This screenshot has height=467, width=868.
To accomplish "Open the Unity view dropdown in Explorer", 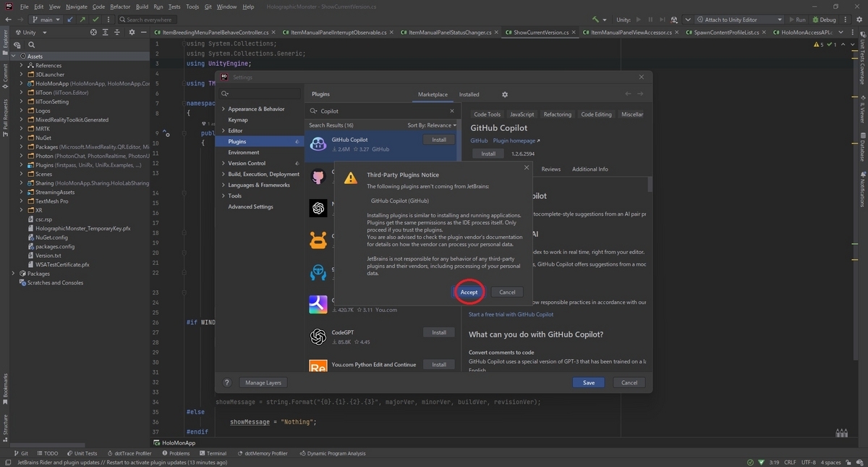I will [30, 33].
